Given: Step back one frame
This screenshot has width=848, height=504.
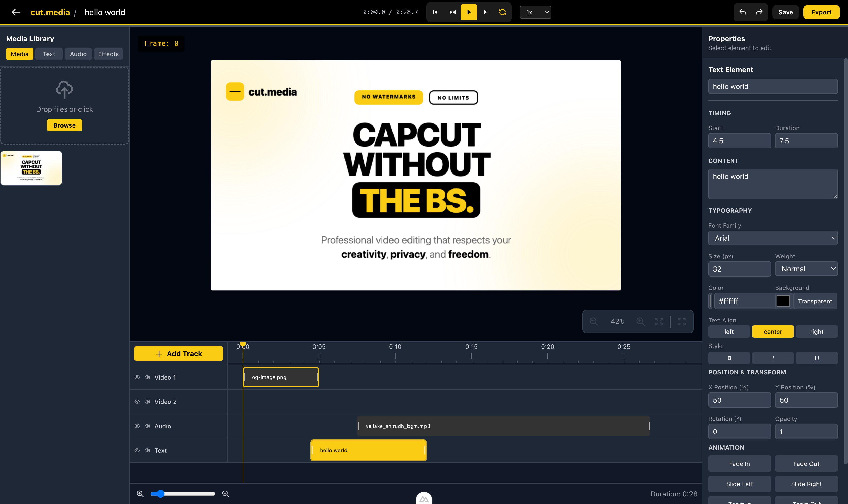Looking at the screenshot, I should coord(452,12).
